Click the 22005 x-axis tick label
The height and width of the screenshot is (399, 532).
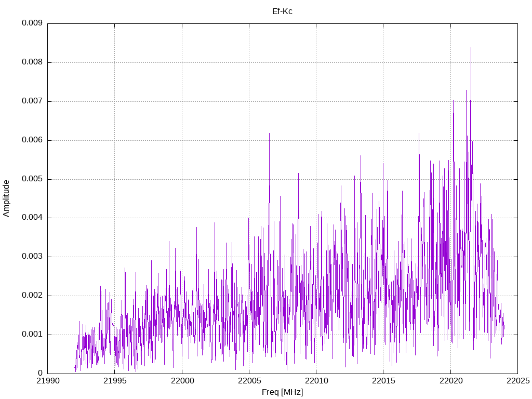pyautogui.click(x=249, y=381)
